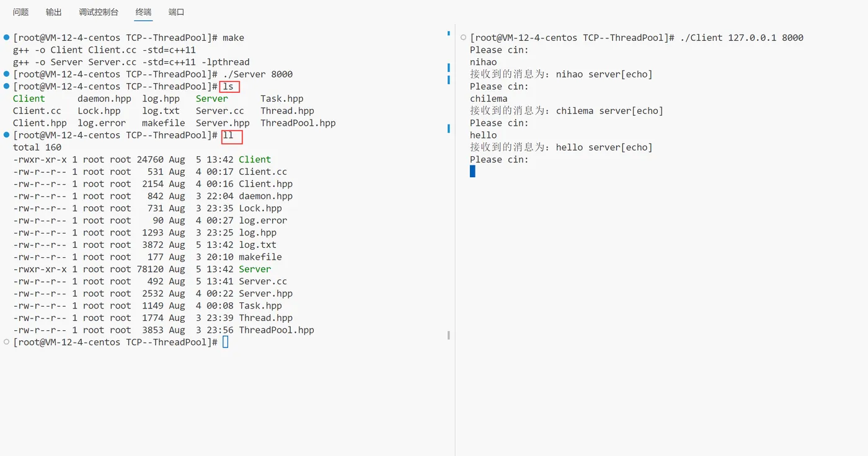
Task: Click the blue command marker beside the make prompt
Action: (x=6, y=38)
